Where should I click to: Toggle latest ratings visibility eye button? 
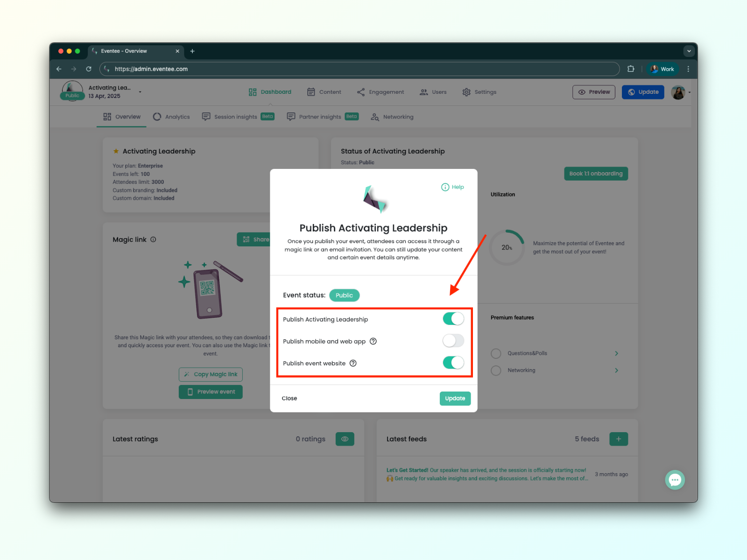click(x=345, y=439)
